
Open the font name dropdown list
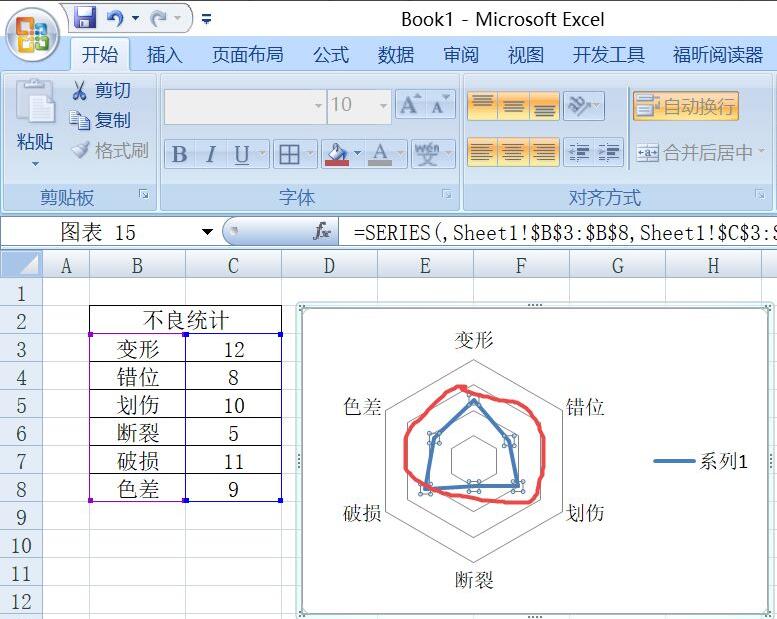[x=318, y=105]
